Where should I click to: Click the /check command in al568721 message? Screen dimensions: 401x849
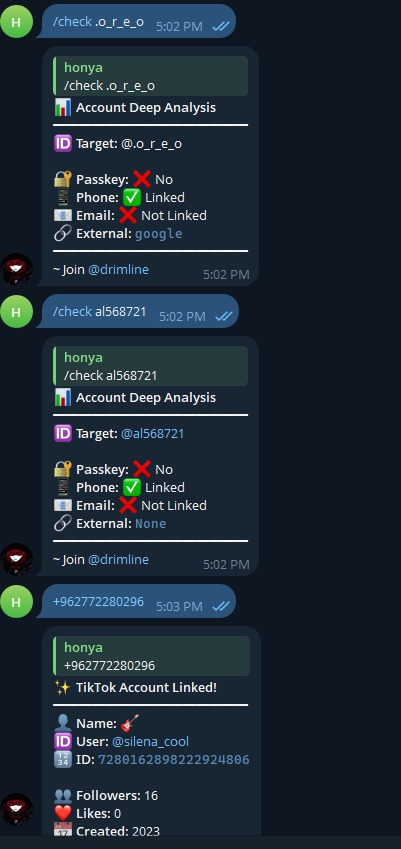point(72,312)
